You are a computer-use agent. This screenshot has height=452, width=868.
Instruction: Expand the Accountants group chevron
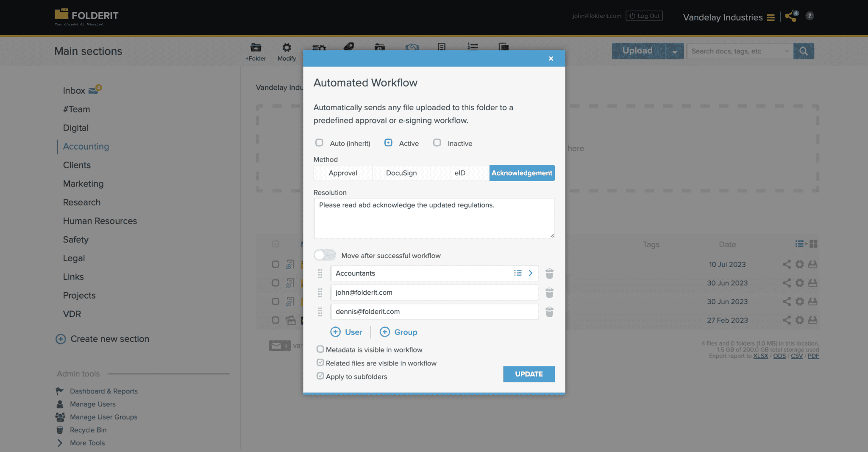point(530,273)
